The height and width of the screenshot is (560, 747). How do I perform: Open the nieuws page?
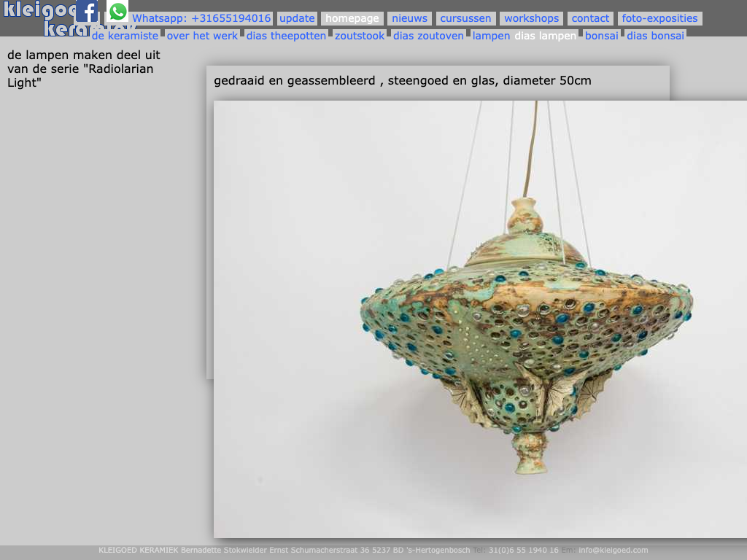(x=409, y=18)
